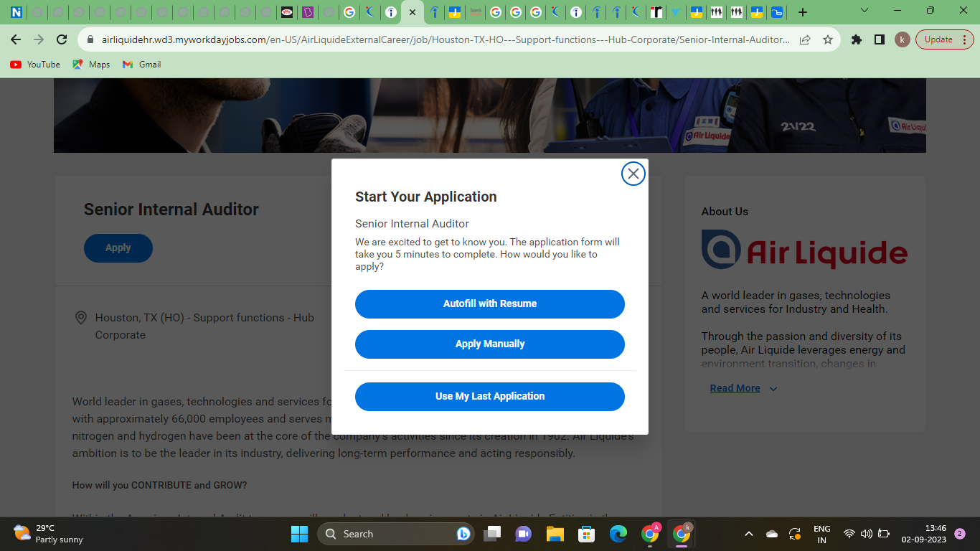Open Maps bookmark

click(91, 65)
